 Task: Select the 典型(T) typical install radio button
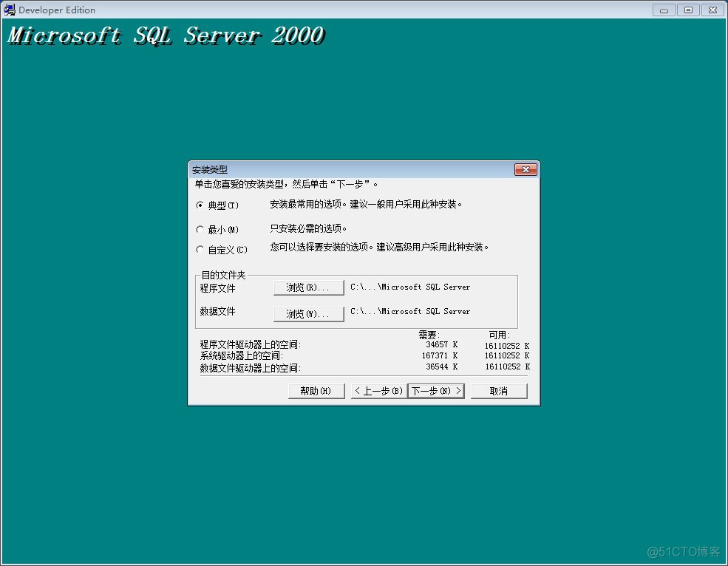[200, 205]
